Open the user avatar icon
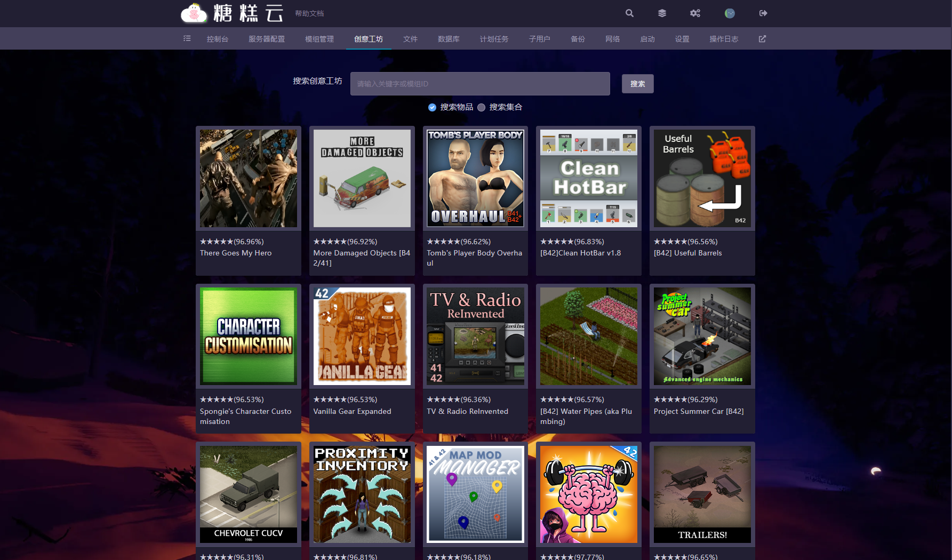952x560 pixels. tap(730, 13)
